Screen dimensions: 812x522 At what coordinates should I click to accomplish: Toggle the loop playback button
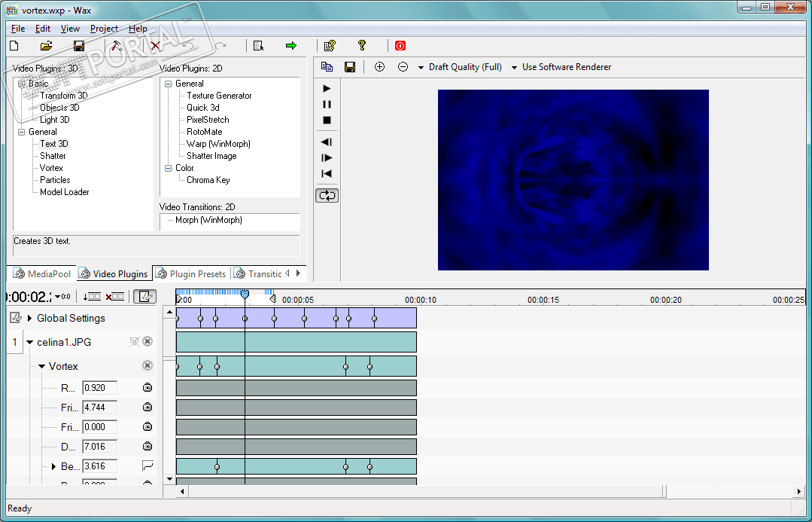pos(327,195)
